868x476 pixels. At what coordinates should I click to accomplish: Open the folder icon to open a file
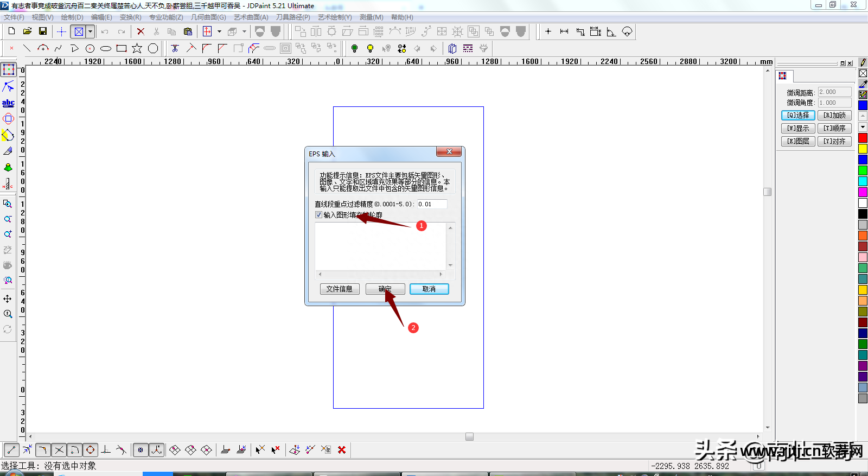coord(27,31)
